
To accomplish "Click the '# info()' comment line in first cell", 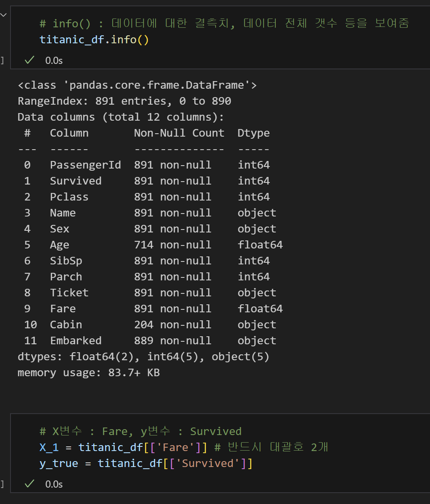I will [224, 24].
